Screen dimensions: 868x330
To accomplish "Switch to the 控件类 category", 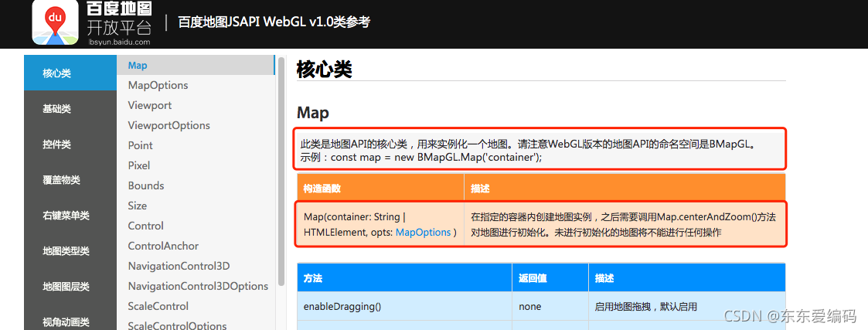I will tap(70, 145).
